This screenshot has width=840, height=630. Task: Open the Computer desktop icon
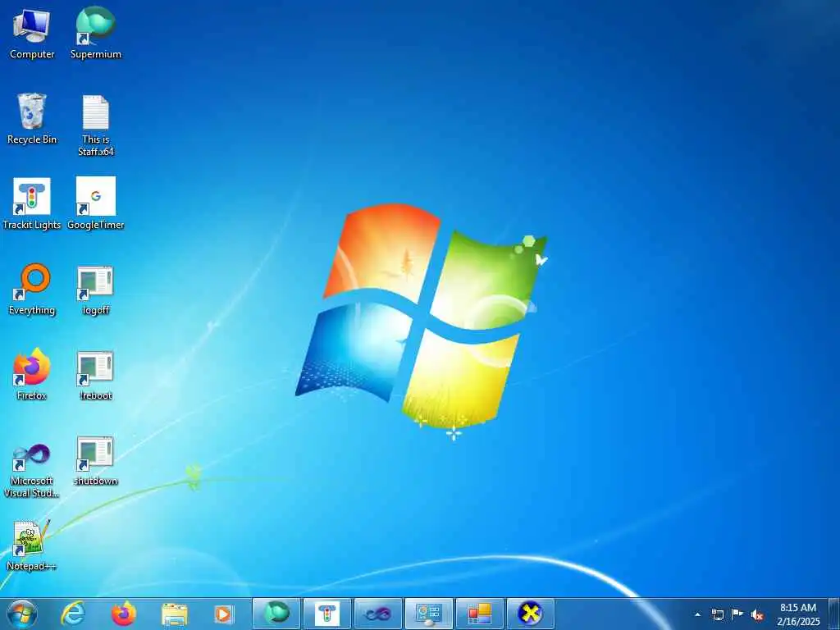pos(32,34)
